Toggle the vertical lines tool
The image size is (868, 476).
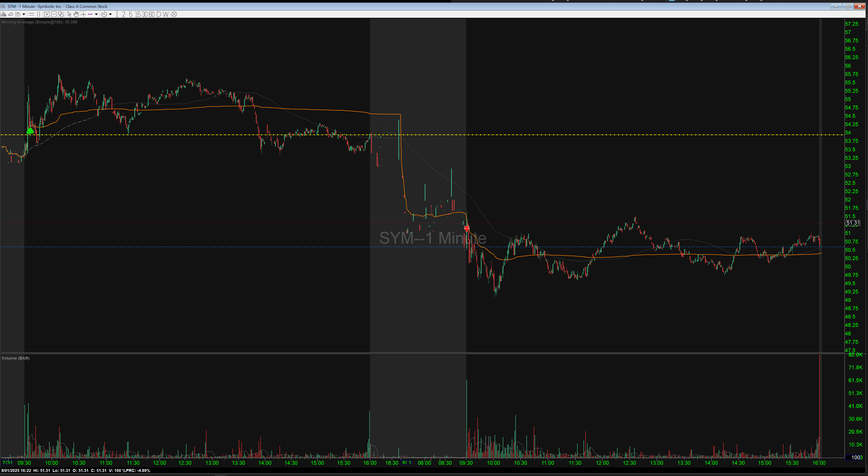(x=38, y=14)
